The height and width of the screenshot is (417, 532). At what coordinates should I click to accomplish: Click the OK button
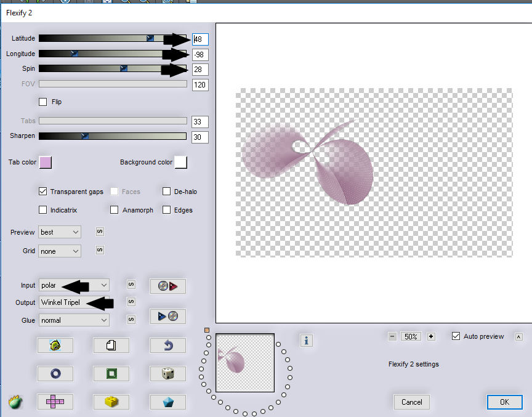click(504, 402)
